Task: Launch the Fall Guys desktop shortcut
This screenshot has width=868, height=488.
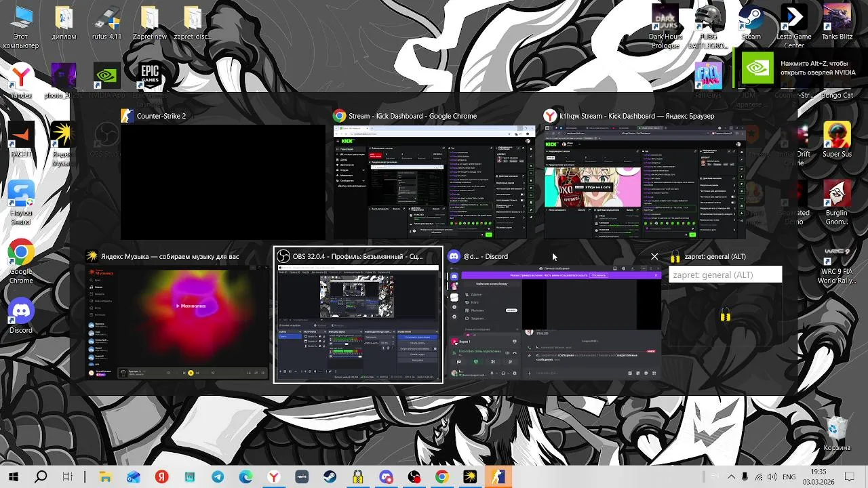Action: (708, 82)
